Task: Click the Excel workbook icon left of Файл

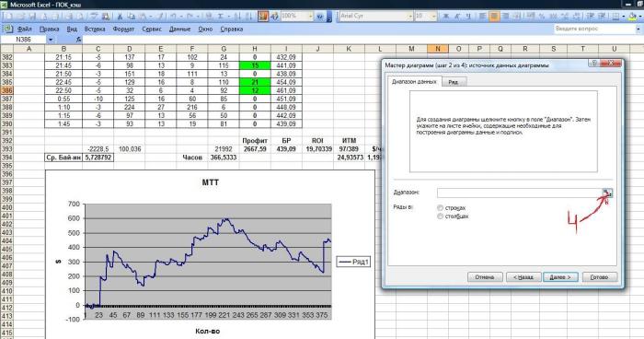Action: click(7, 29)
